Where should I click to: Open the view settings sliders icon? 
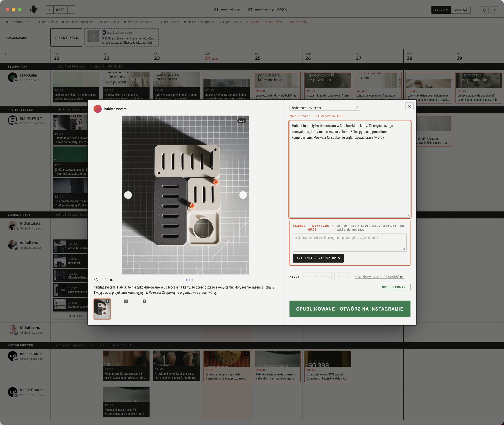tap(494, 10)
